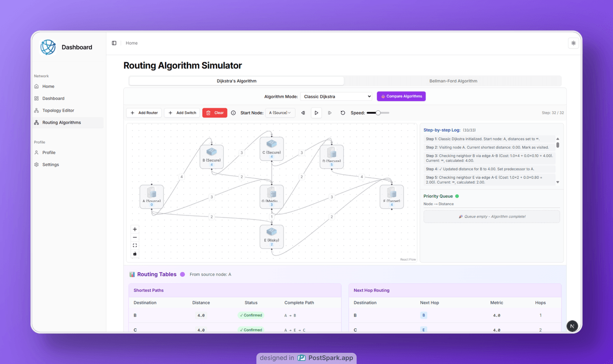This screenshot has width=613, height=364.
Task: Click the log scrollbar down arrow
Action: pyautogui.click(x=558, y=182)
